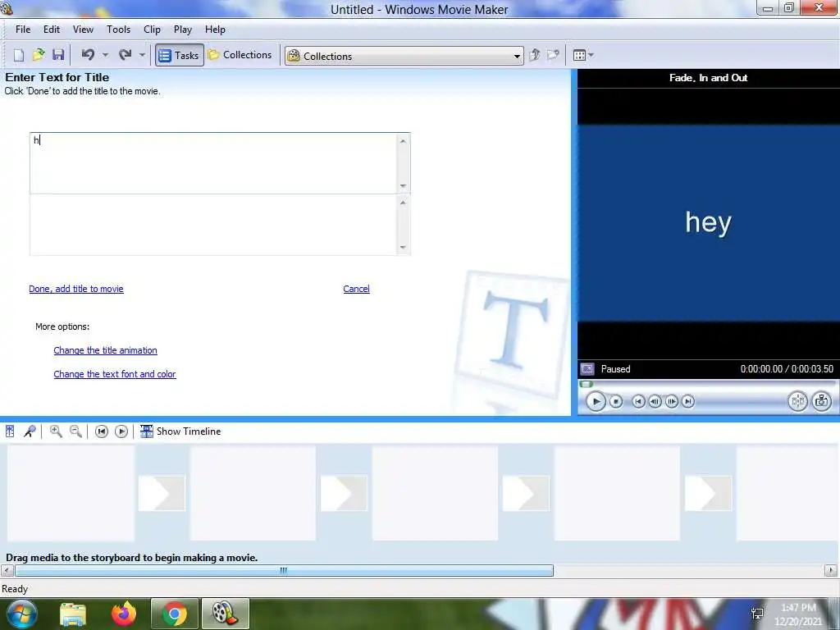Click 'Change the text font and color'
Viewport: 840px width, 630px height.
point(115,374)
